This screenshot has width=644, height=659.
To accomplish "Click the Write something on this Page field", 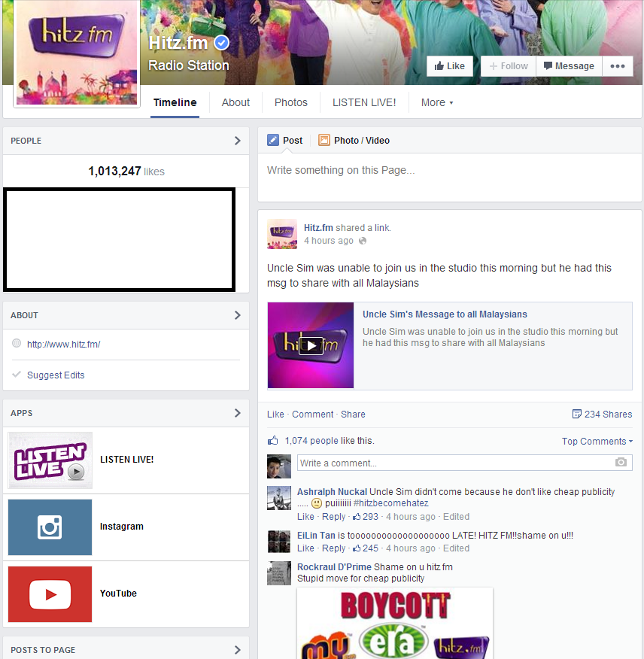I will (x=449, y=177).
